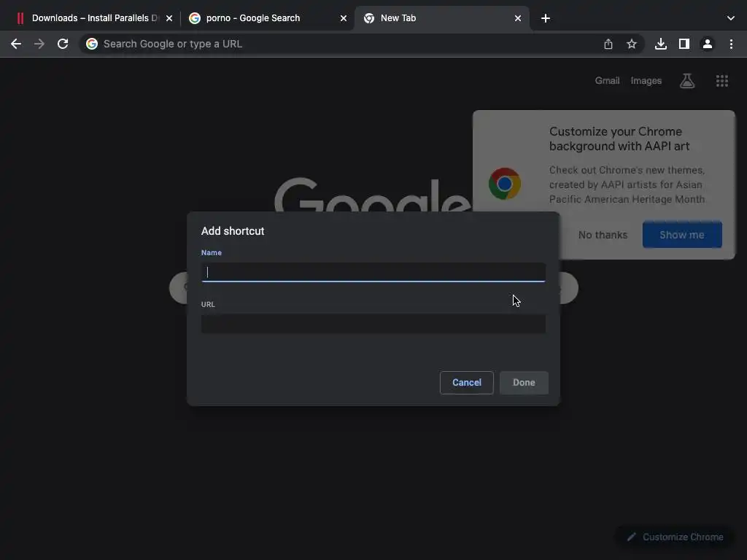Click the forward navigation arrow

click(39, 44)
